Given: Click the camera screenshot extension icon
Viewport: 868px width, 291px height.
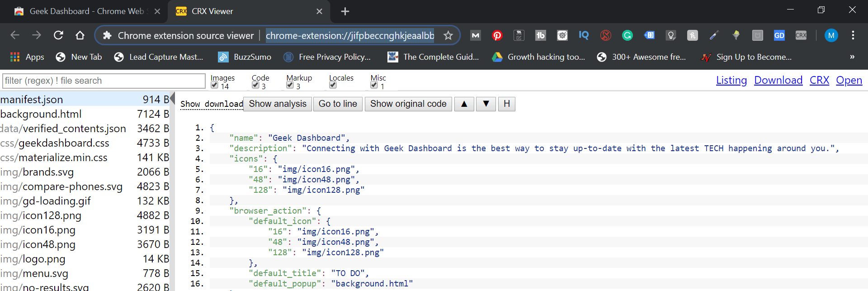Looking at the screenshot, I should [x=562, y=35].
